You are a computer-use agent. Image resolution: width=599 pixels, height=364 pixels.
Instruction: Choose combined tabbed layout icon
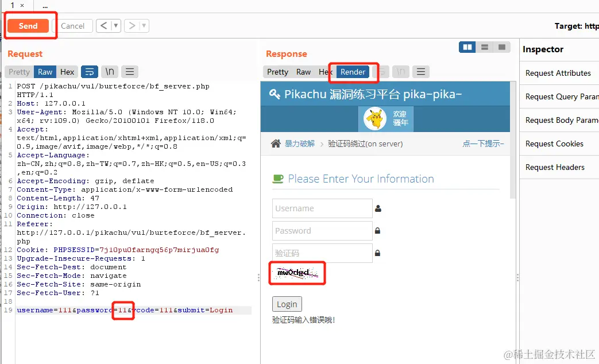[502, 47]
